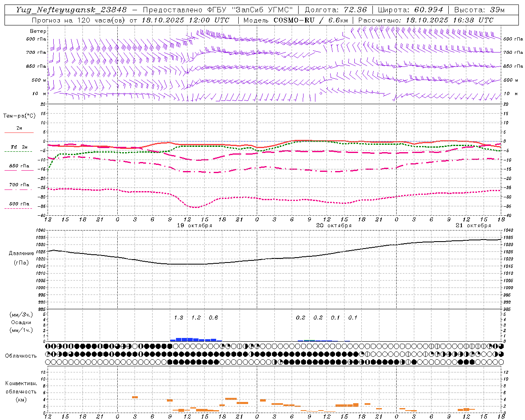Click the 850 гПа temperature legend entry
Screen dimensions: 525x420
click(19, 166)
